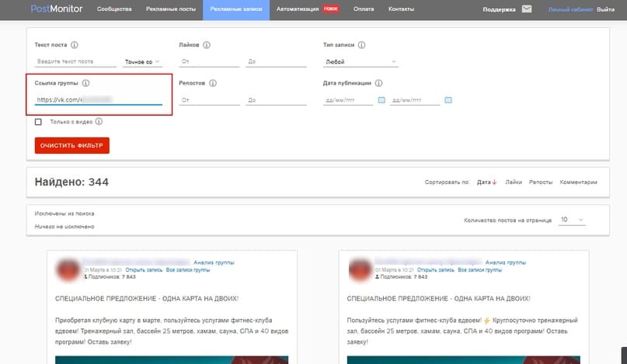Sort results by Лайки
627x364 pixels.
click(514, 182)
